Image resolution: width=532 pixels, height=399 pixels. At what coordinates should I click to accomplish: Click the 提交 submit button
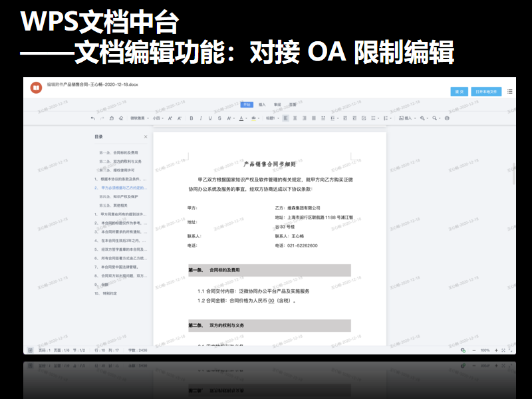click(460, 92)
